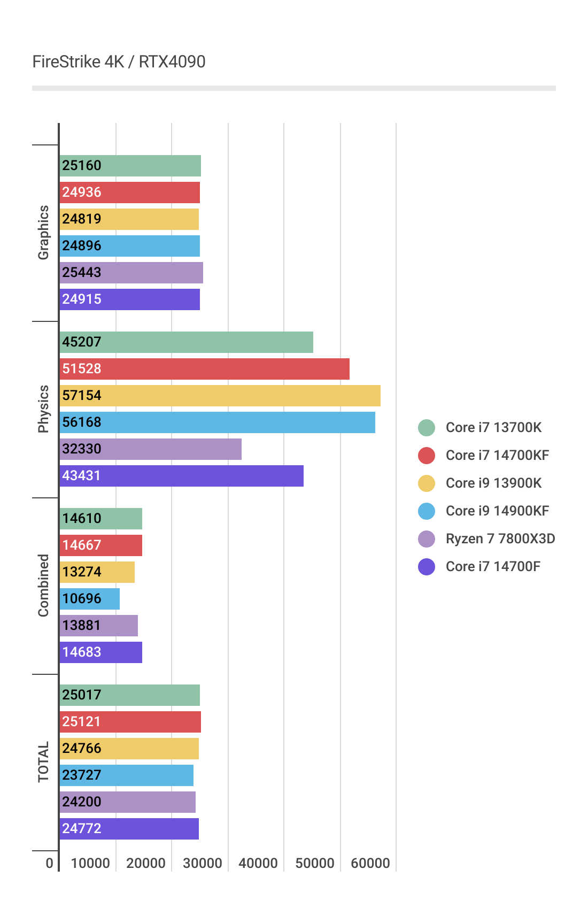Click the Graphics bar showing 25443
The height and width of the screenshot is (908, 588).
[131, 273]
